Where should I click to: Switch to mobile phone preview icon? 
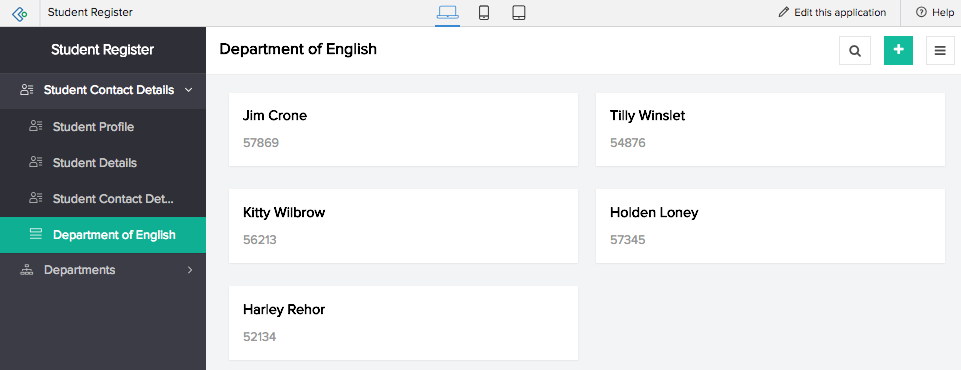pos(484,12)
